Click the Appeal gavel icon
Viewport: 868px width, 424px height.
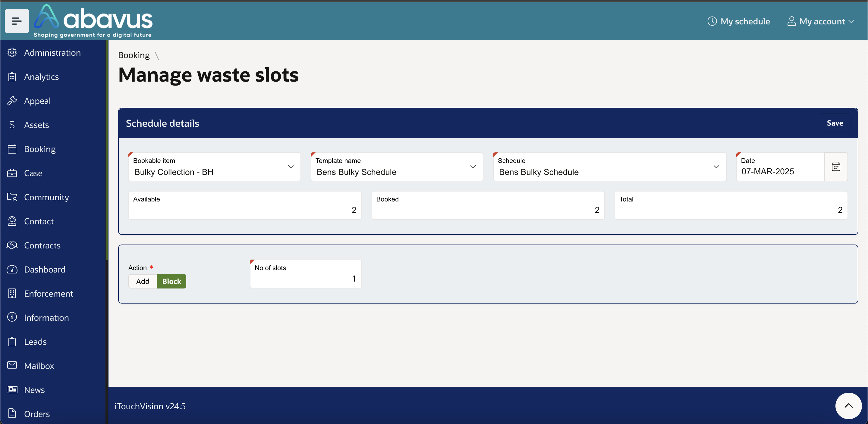click(x=12, y=101)
